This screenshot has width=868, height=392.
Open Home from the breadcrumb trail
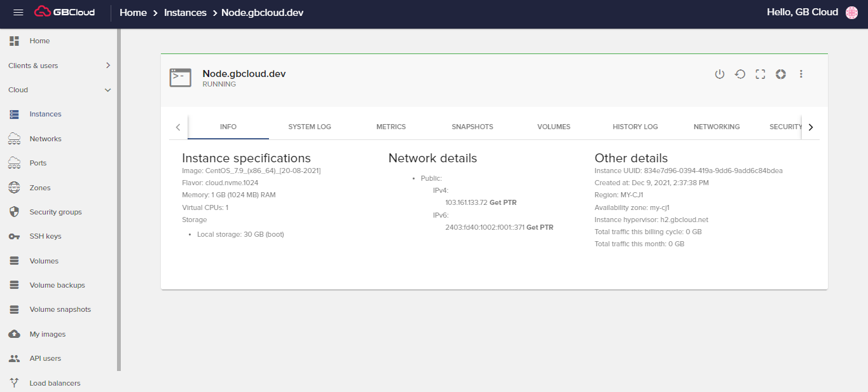click(133, 11)
